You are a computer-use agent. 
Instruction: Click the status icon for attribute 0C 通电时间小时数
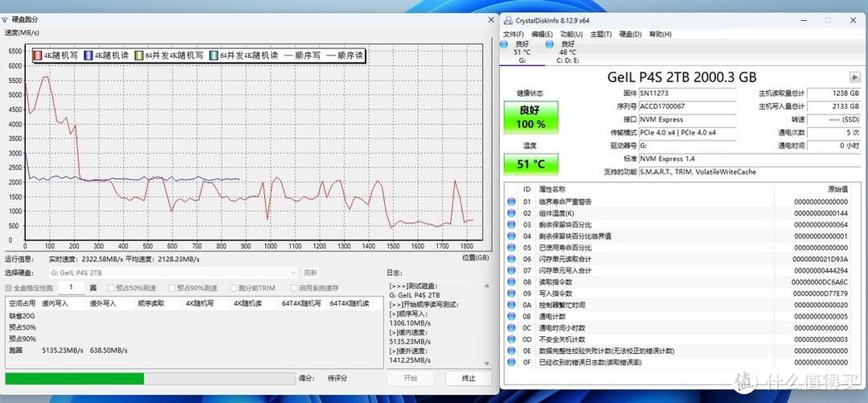(511, 327)
